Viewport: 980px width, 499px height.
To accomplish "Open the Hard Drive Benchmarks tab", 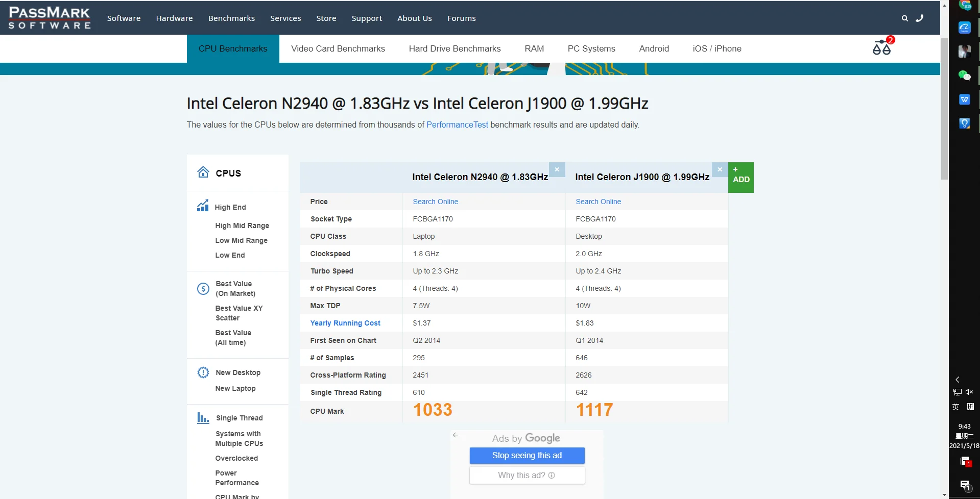I will coord(455,49).
